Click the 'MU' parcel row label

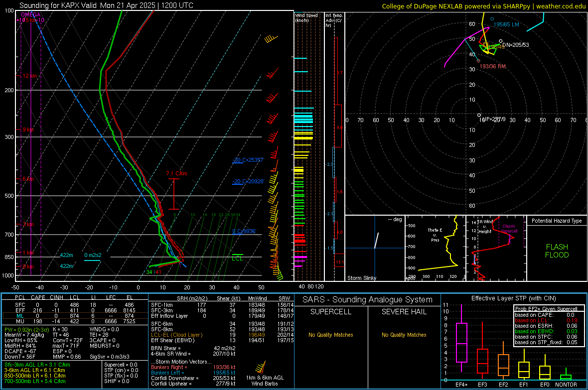pyautogui.click(x=20, y=321)
